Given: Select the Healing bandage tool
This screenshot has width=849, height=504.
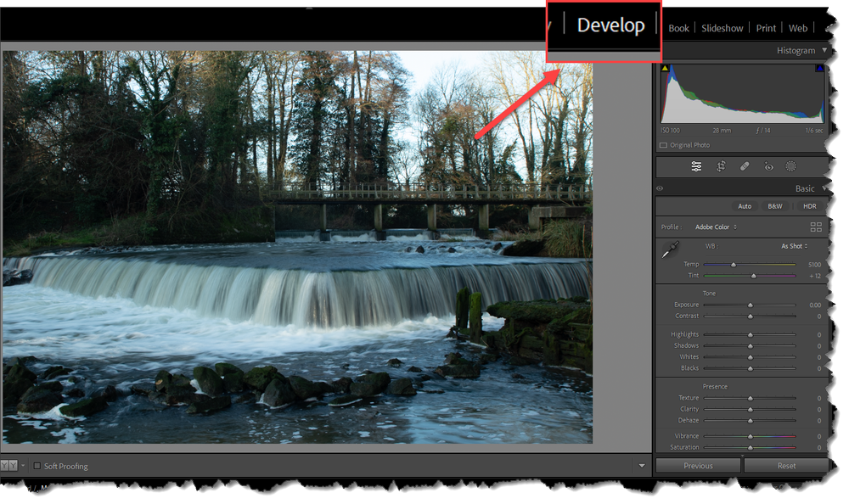Looking at the screenshot, I should (x=745, y=167).
